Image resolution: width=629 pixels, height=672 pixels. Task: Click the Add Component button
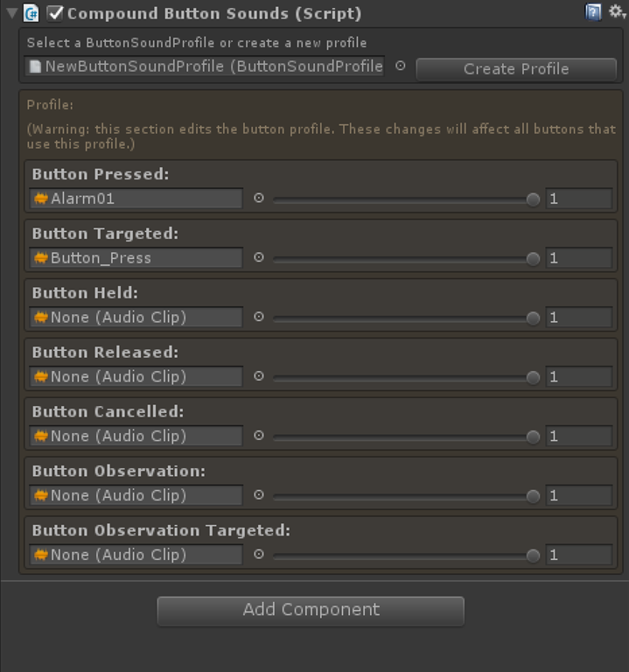(311, 610)
